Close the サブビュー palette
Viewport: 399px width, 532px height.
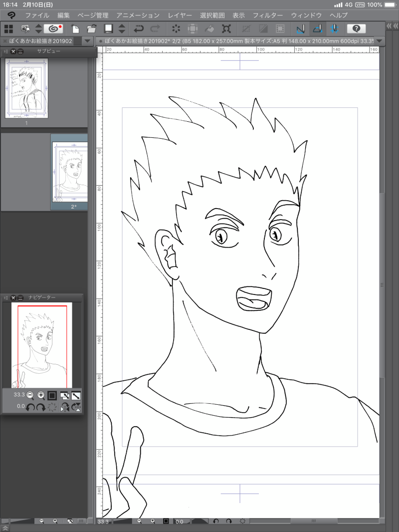pos(13,51)
